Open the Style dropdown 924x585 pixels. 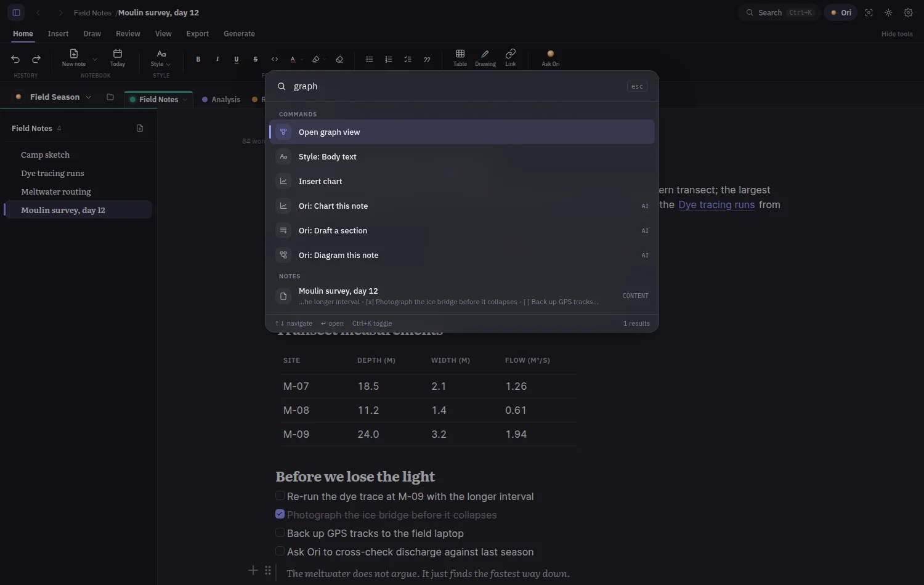pyautogui.click(x=161, y=58)
